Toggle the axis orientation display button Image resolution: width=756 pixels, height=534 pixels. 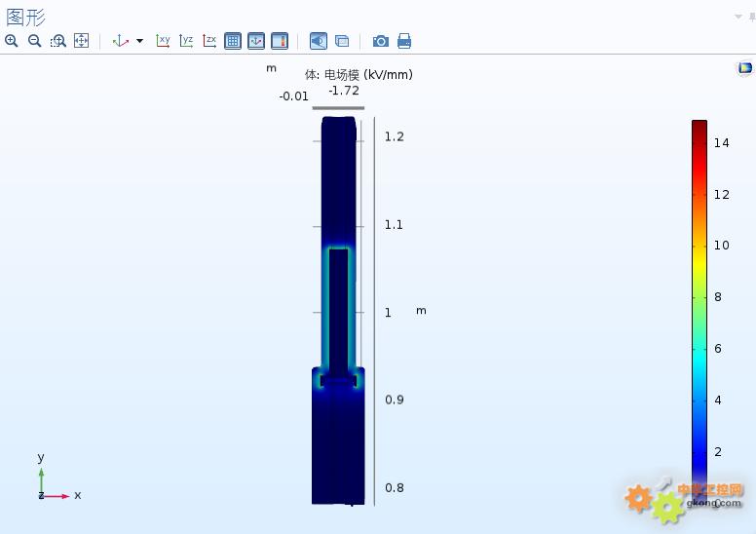click(256, 41)
